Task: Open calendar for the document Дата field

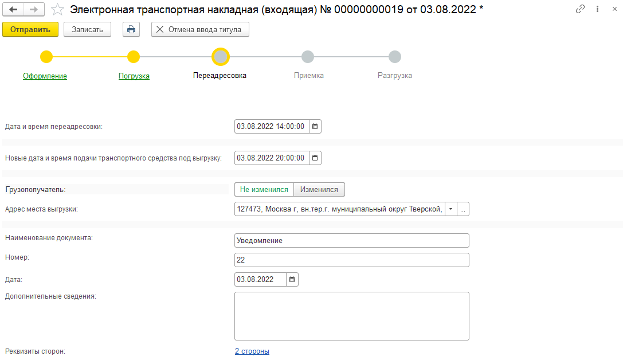Action: [x=292, y=279]
